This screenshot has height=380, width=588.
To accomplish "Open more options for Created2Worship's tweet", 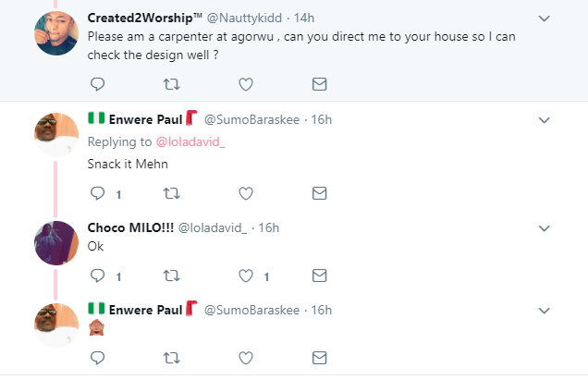I will coord(545,18).
